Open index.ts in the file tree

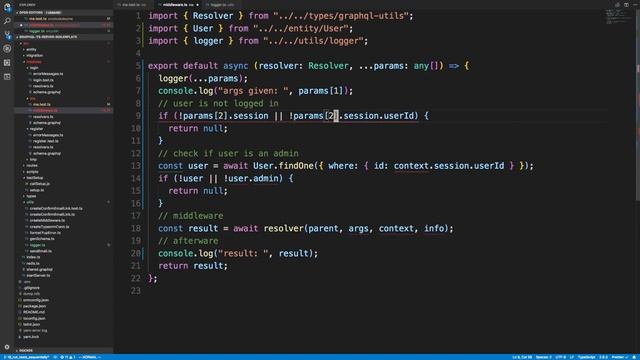pyautogui.click(x=33, y=258)
